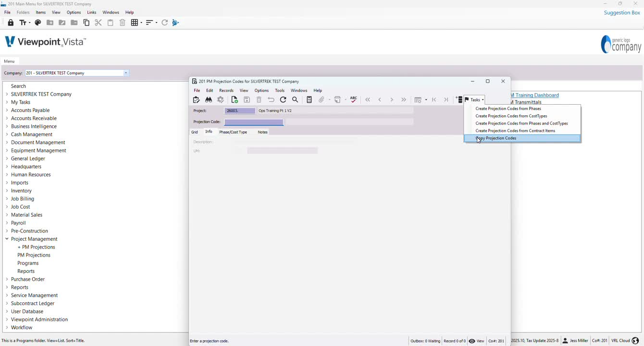Open Programs under Project Management
The image size is (644, 346).
tap(28, 263)
